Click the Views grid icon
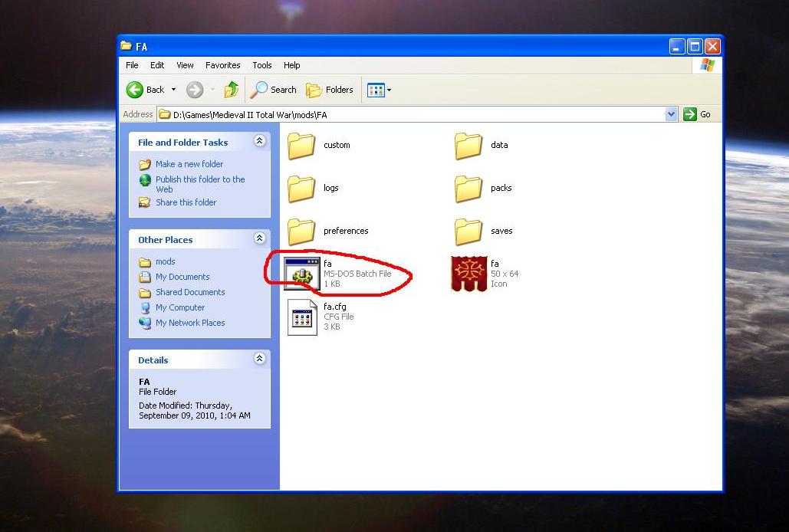This screenshot has width=789, height=532. pos(376,90)
